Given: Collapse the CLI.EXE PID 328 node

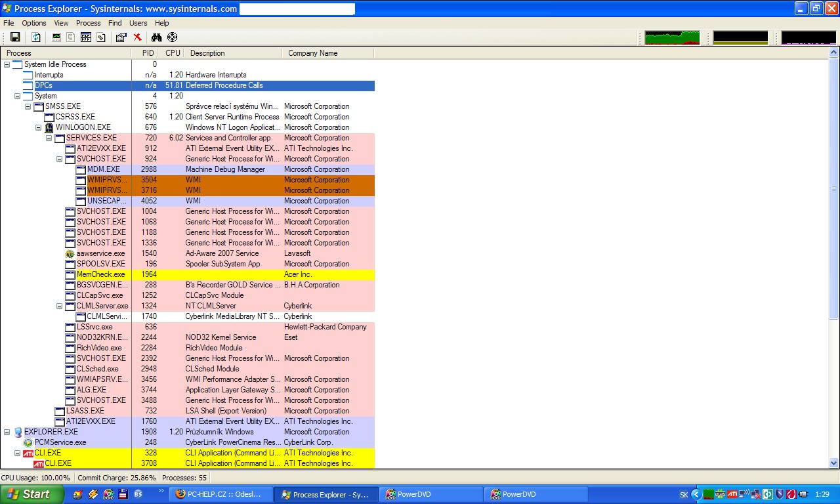Looking at the screenshot, I should coord(18,453).
